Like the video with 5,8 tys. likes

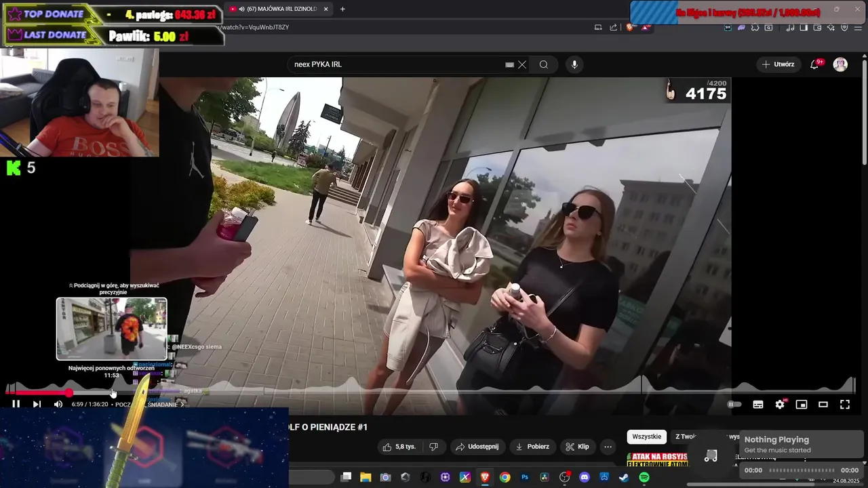click(400, 447)
